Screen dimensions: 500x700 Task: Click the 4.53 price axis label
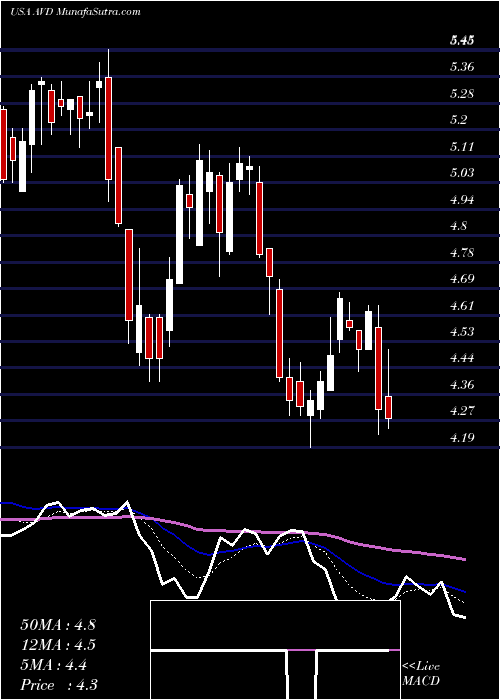(462, 332)
